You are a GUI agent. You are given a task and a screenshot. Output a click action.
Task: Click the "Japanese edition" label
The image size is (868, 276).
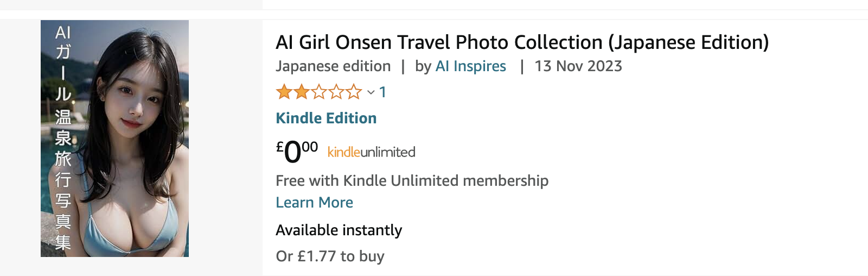pyautogui.click(x=333, y=66)
